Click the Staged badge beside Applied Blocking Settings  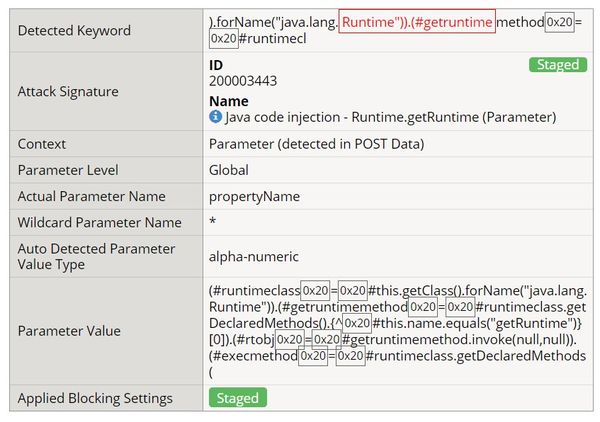238,398
